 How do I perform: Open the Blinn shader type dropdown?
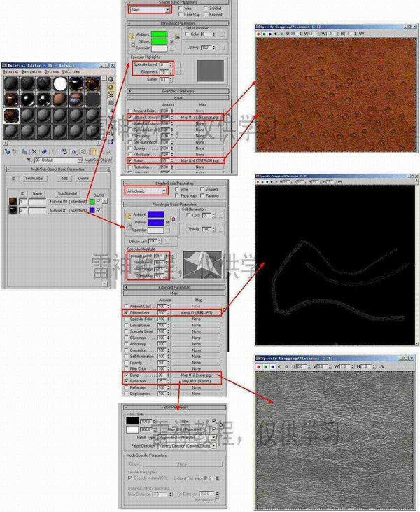pos(148,10)
